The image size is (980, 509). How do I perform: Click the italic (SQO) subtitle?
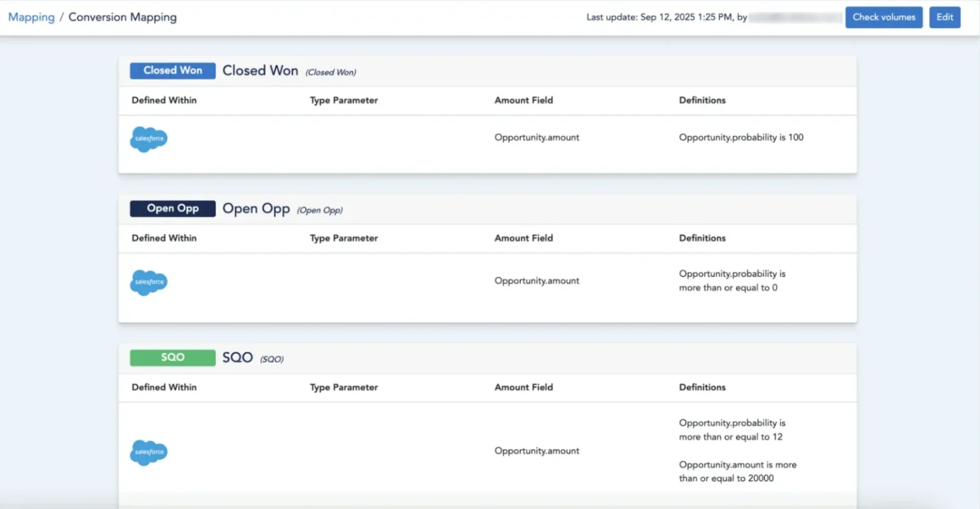point(272,360)
